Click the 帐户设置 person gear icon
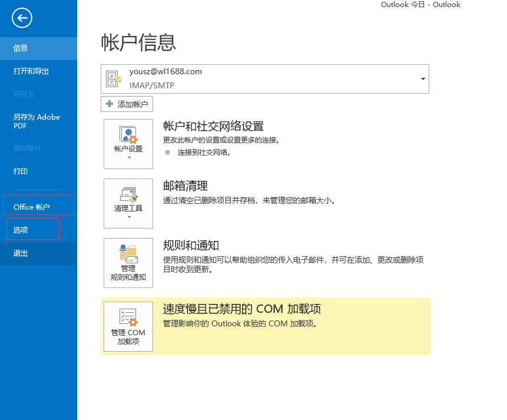 (128, 135)
